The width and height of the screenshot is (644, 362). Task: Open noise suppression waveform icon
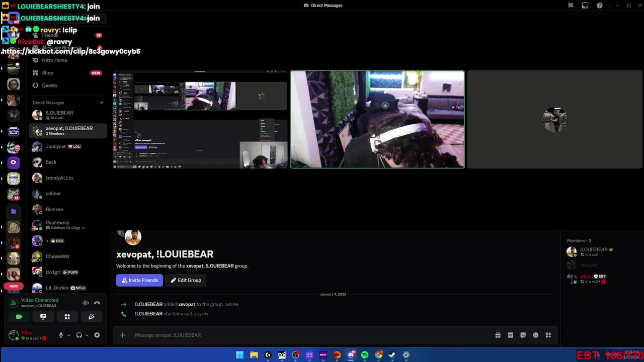[x=86, y=303]
